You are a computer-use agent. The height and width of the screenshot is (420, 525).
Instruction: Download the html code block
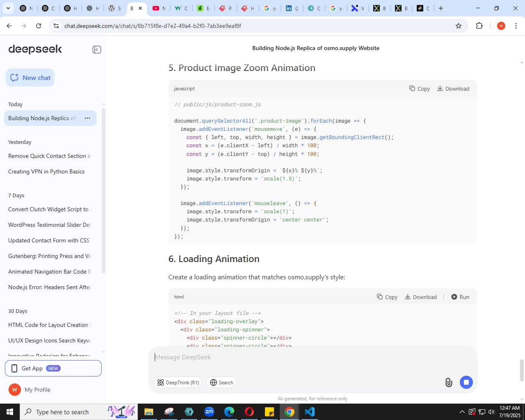pos(421,297)
